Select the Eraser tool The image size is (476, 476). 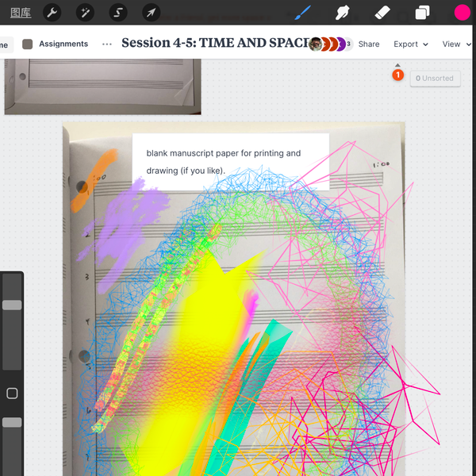[x=382, y=13]
